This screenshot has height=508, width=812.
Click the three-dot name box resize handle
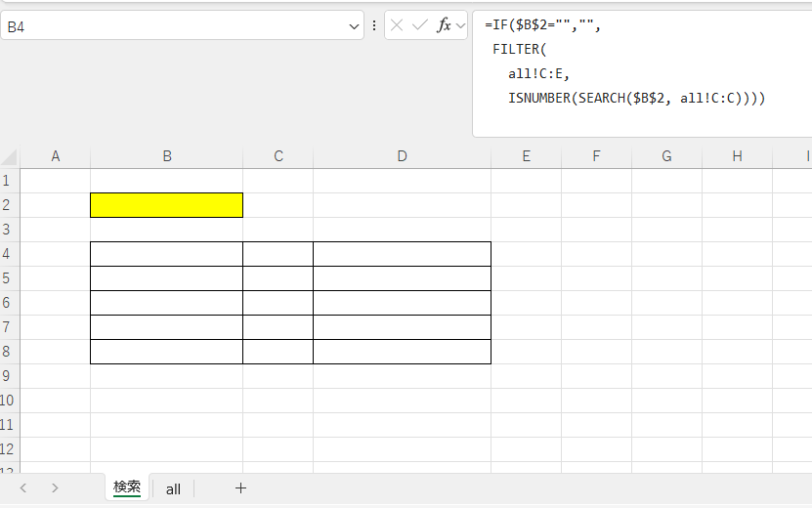[374, 26]
